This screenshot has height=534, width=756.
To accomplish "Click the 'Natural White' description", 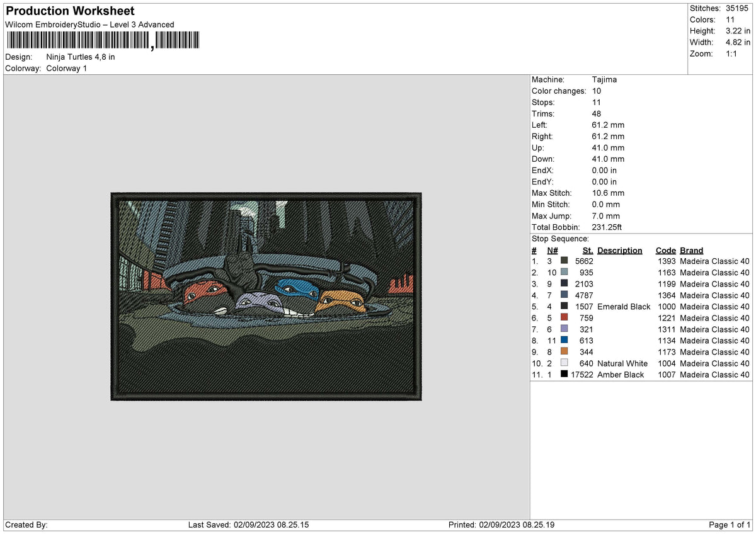I will click(x=622, y=363).
